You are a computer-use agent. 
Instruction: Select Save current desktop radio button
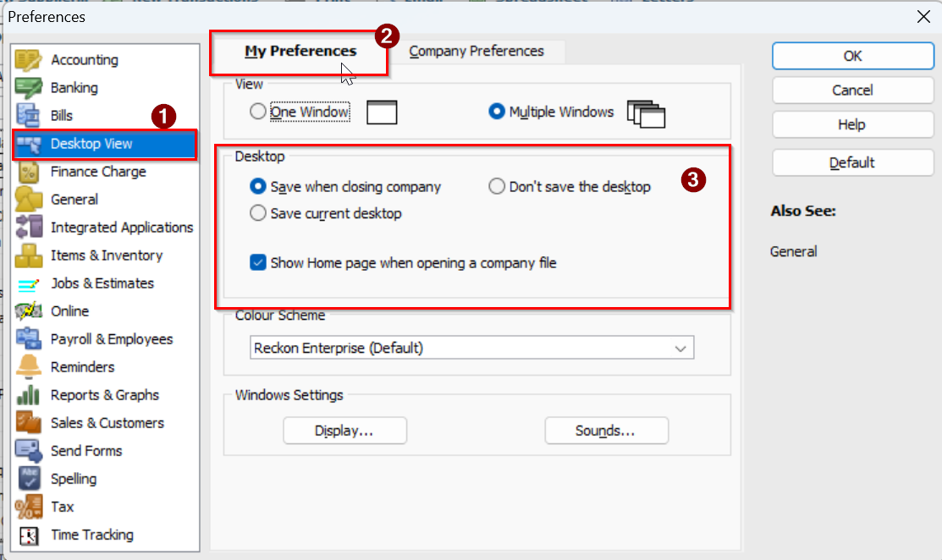click(258, 213)
